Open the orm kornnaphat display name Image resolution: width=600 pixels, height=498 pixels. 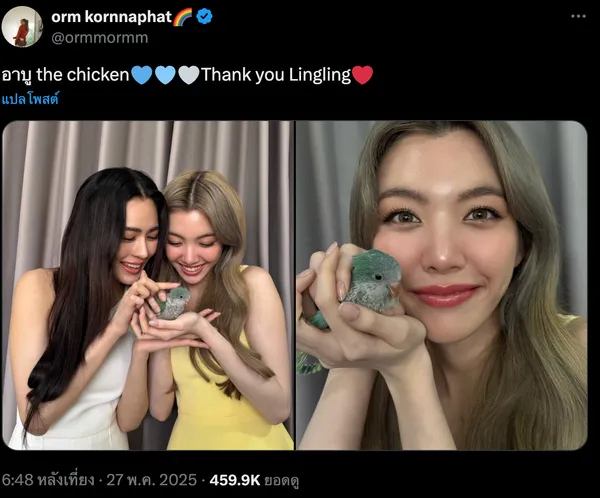(x=111, y=17)
